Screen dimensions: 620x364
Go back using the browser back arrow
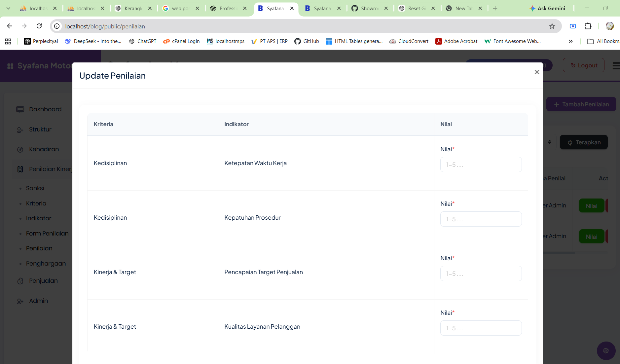pyautogui.click(x=10, y=26)
